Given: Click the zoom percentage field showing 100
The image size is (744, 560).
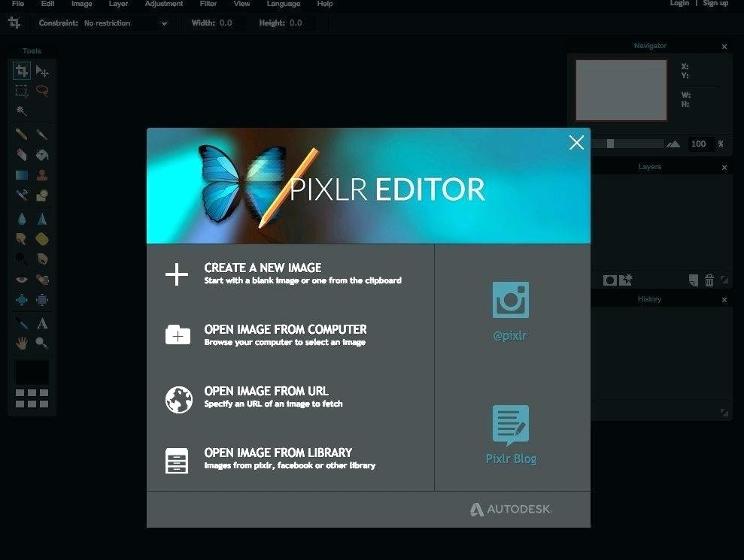Looking at the screenshot, I should [701, 144].
